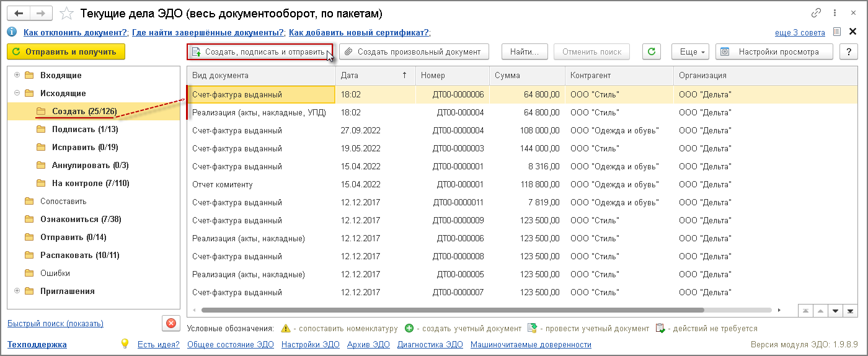Copy link using the chain icon

(816, 13)
